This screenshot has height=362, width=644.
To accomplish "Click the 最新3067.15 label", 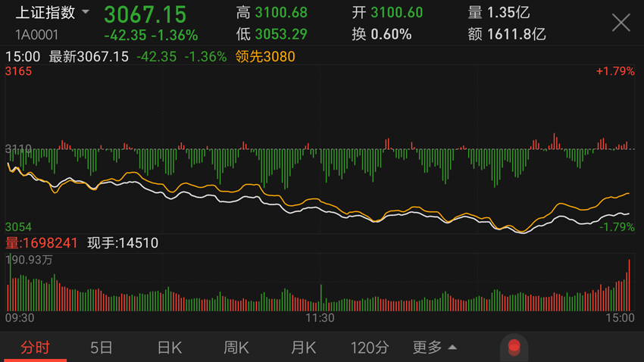I will tap(89, 57).
